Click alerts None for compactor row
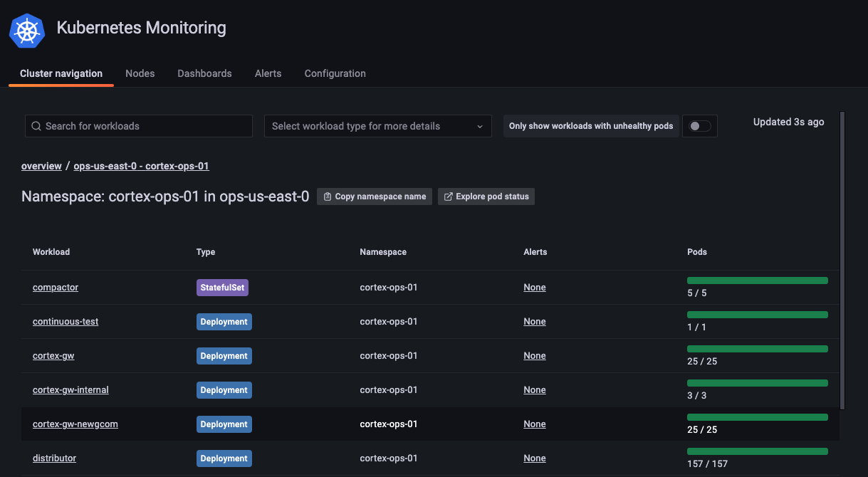This screenshot has height=477, width=868. pos(535,288)
